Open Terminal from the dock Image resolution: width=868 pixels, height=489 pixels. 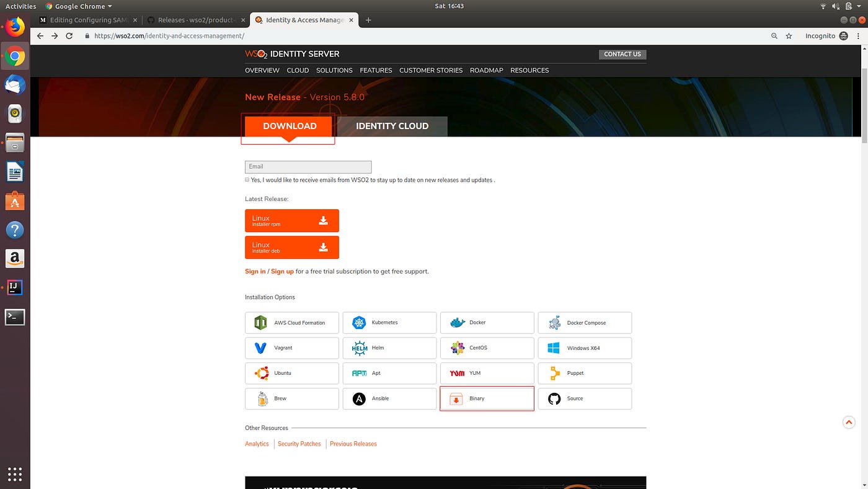pos(15,316)
